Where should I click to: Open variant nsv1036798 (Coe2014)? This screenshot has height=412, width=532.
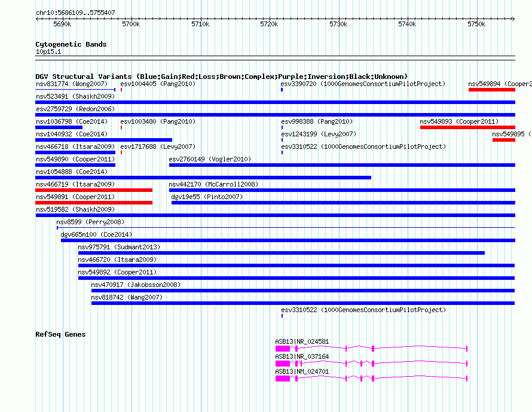[72, 121]
